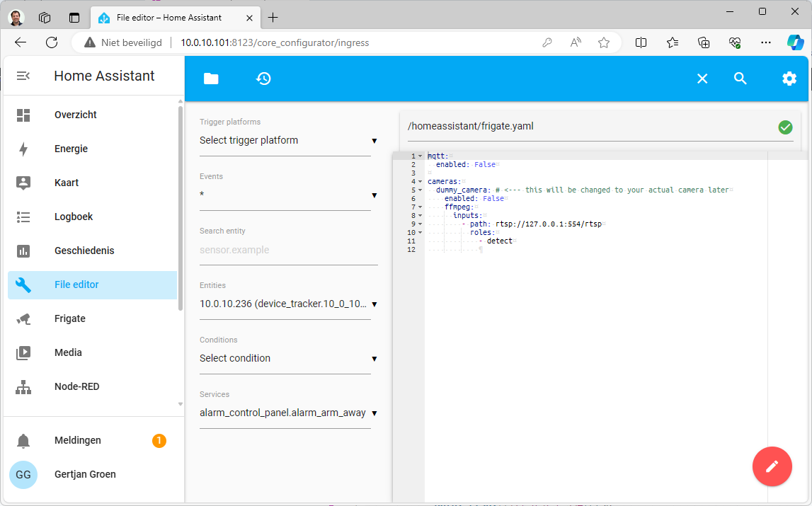Open the file history clock icon
This screenshot has height=506, width=812.
[x=263, y=79]
